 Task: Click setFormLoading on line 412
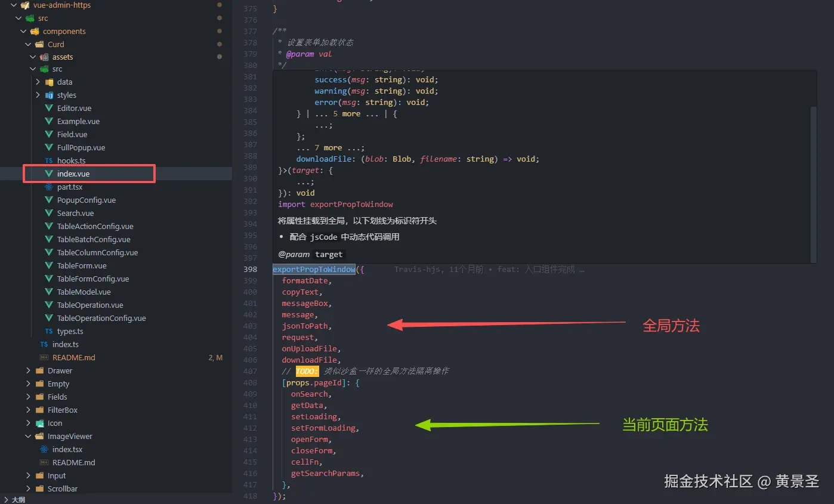[x=323, y=428]
